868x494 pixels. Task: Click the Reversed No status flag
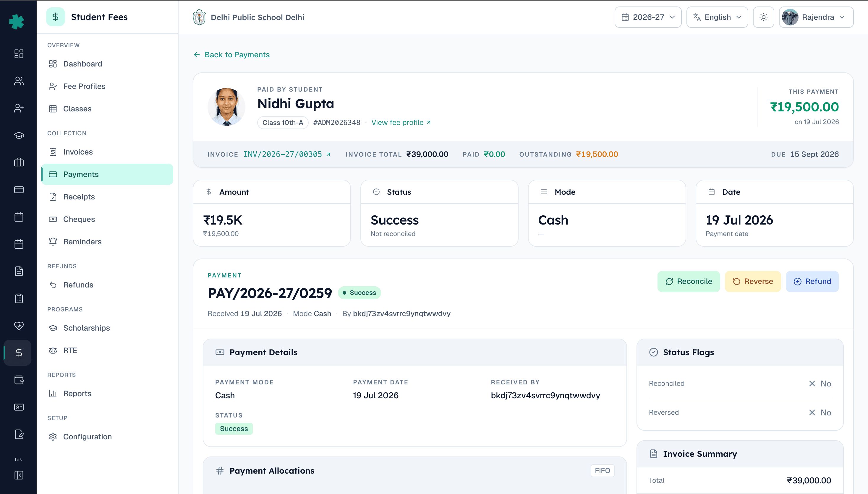point(740,412)
